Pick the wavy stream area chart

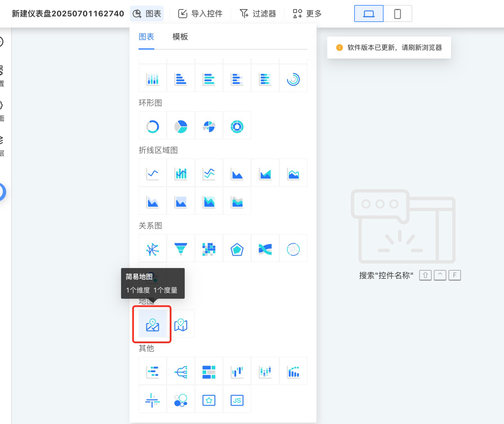coord(237,202)
